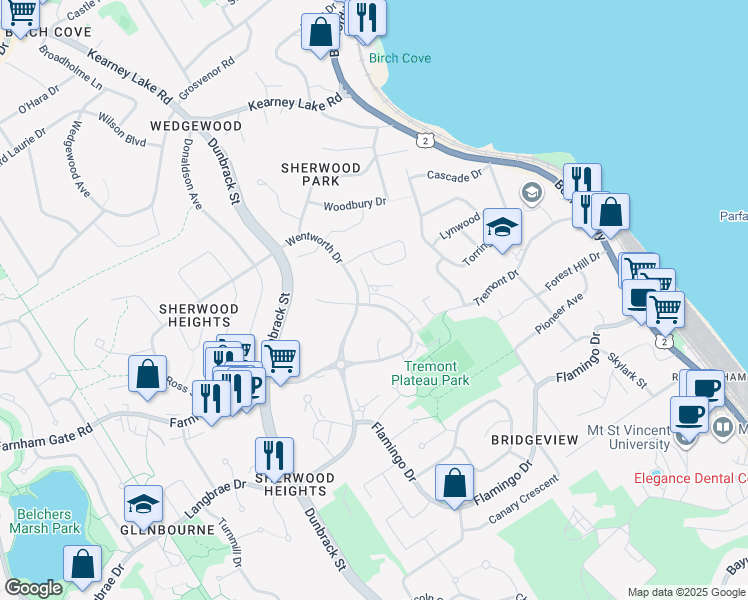Click the restaurant pin above the Sherwood Heights label
The height and width of the screenshot is (600, 748).
point(273,456)
